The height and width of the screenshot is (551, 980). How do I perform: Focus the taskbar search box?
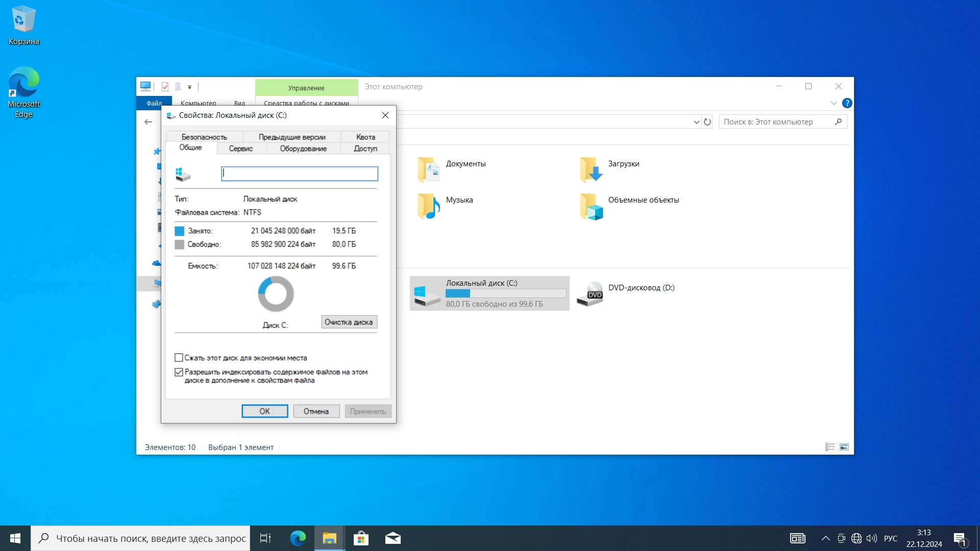coord(140,538)
